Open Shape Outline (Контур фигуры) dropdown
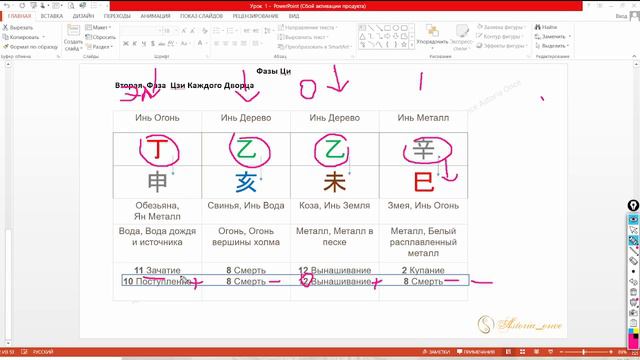The height and width of the screenshot is (360, 640). (501, 36)
